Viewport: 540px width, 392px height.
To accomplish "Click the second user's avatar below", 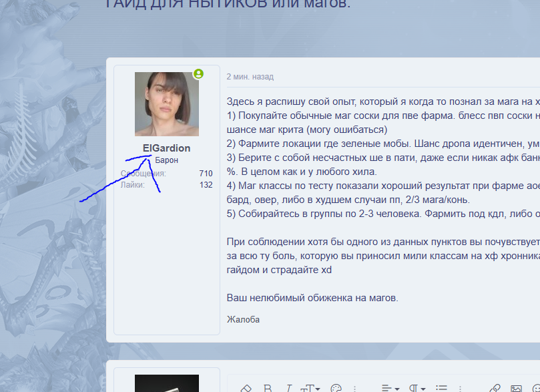I will click(166, 383).
